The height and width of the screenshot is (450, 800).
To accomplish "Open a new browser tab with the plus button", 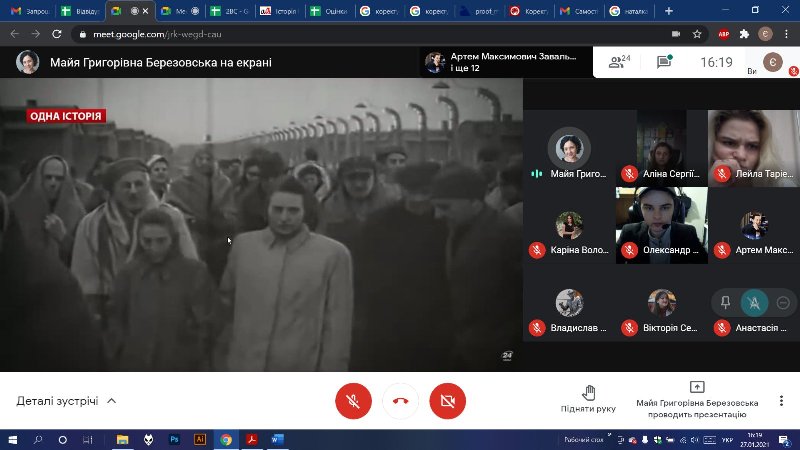I will click(x=668, y=11).
